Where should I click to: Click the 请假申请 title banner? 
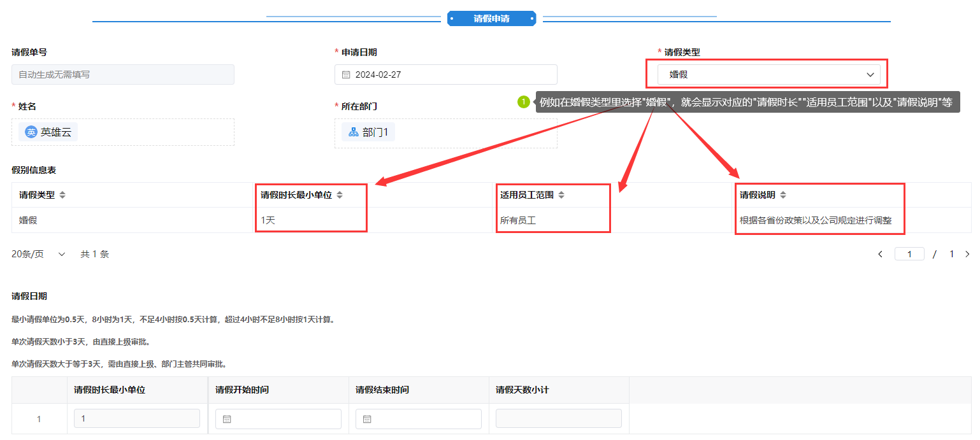click(x=491, y=18)
